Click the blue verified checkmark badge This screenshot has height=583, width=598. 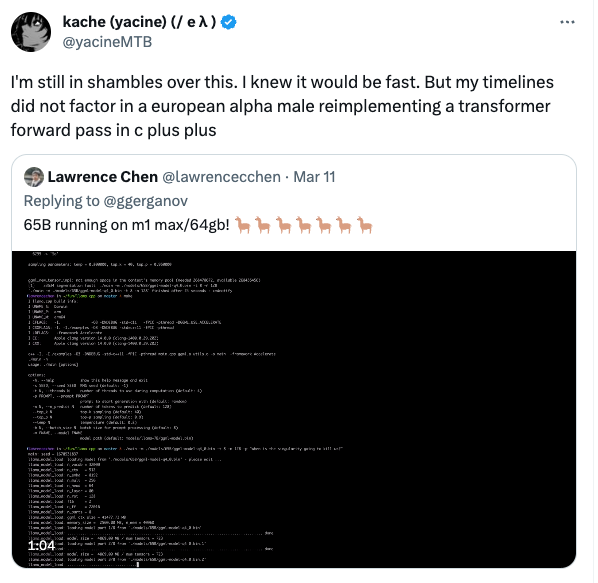tap(228, 22)
